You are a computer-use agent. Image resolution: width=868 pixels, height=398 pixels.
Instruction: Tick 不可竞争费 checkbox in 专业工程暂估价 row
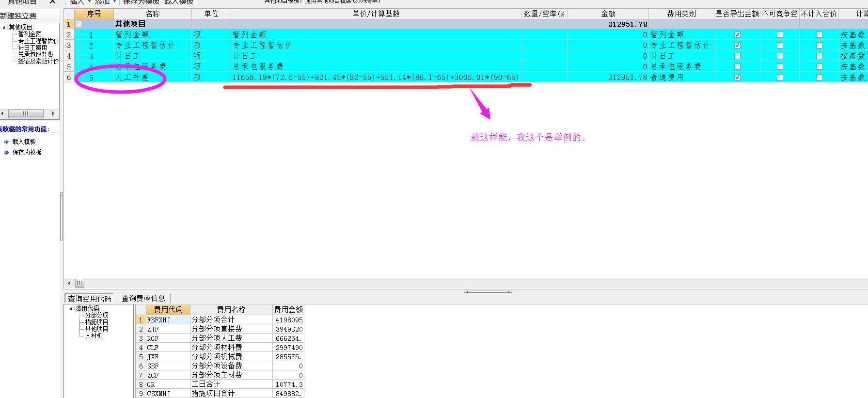(780, 45)
